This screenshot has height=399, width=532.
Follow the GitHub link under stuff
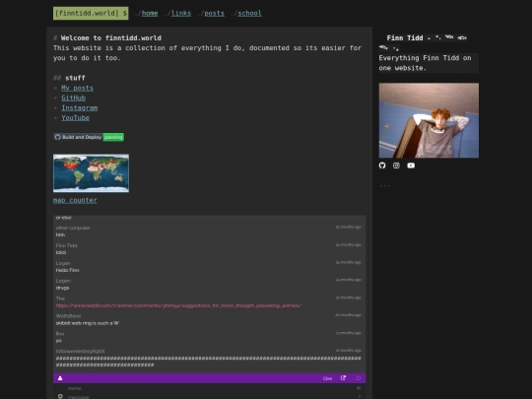pyautogui.click(x=73, y=99)
